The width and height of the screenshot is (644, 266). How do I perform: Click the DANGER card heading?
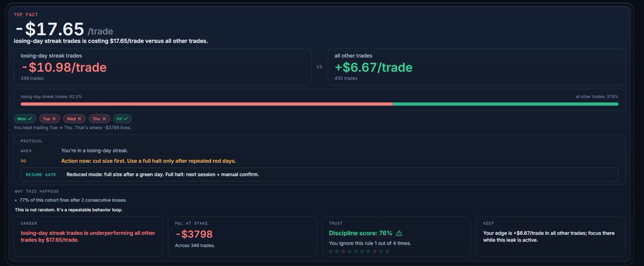(29, 224)
